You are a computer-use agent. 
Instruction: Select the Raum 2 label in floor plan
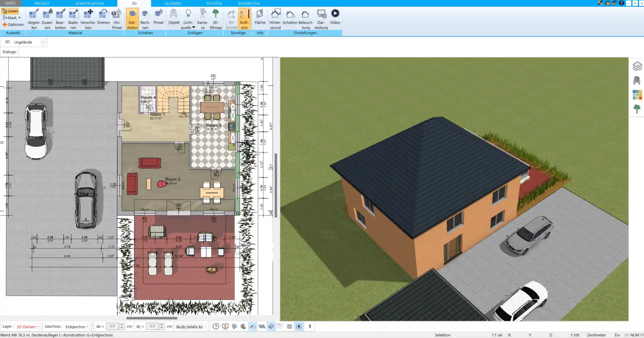pos(173,179)
